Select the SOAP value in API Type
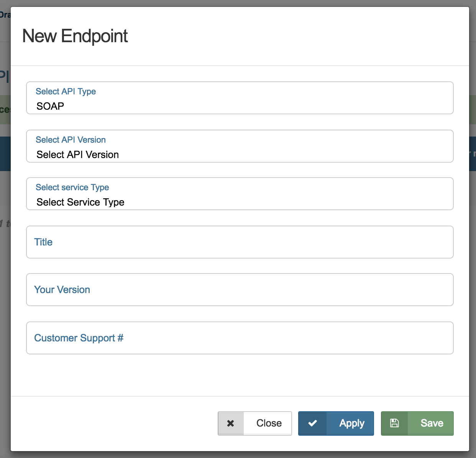Image resolution: width=476 pixels, height=458 pixels. click(50, 106)
